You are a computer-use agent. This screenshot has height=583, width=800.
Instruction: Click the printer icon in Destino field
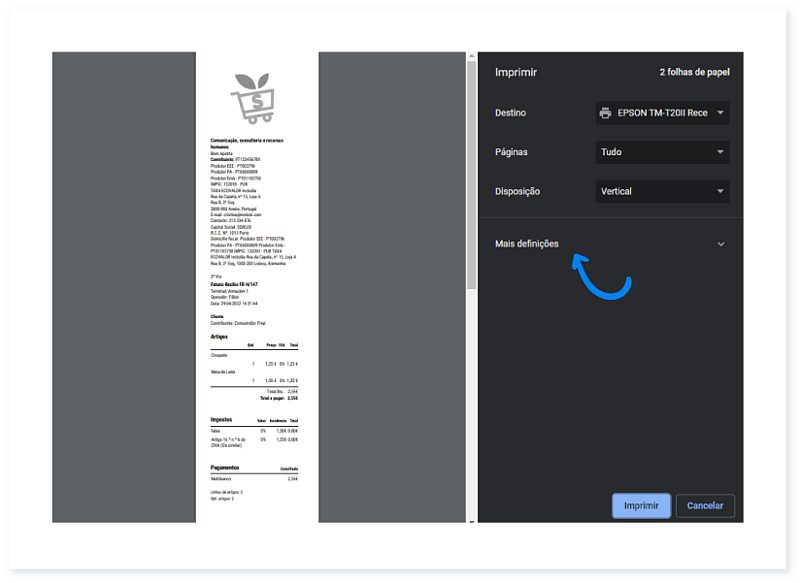point(605,113)
